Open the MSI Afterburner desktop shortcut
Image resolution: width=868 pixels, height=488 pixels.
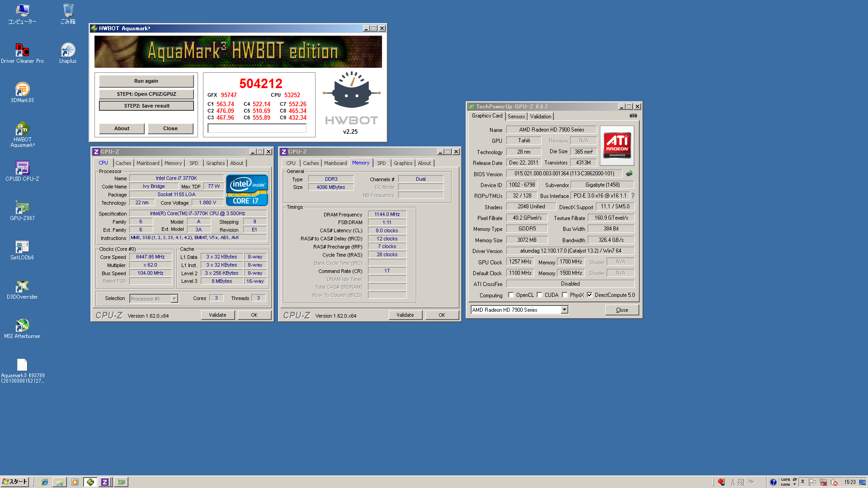(x=22, y=328)
